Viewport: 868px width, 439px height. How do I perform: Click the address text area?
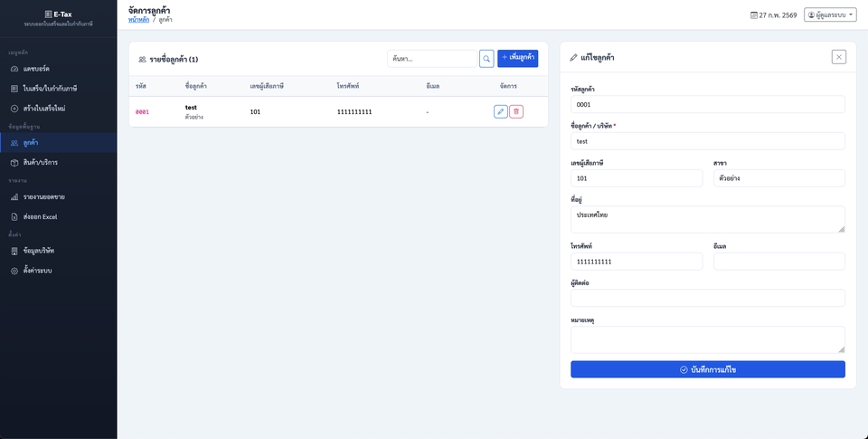click(707, 219)
